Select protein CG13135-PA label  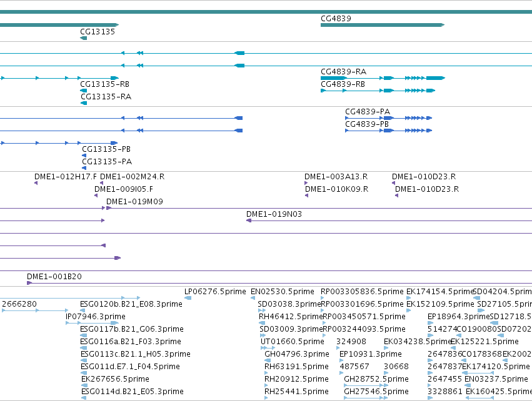point(107,162)
